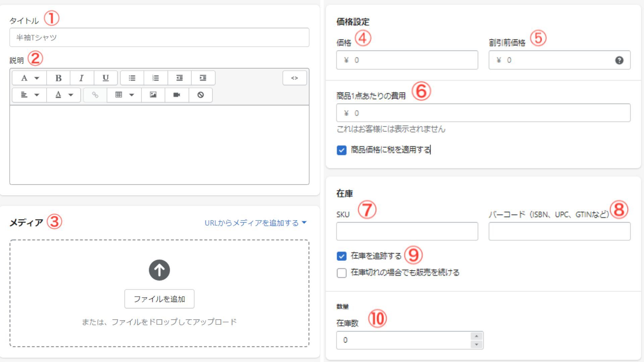Screen dimensions: 644x362
Task: Click the または、ファイルをドロップしてアップロード text
Action: click(159, 322)
